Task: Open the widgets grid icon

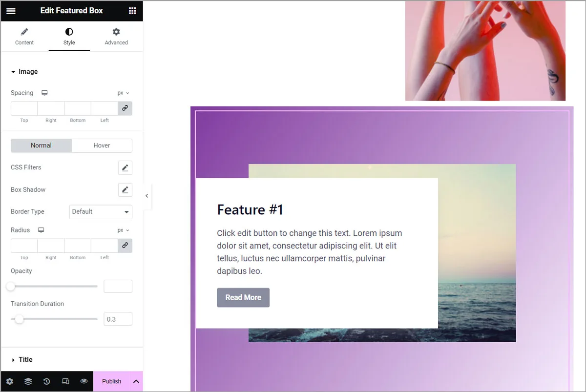Action: click(x=132, y=11)
